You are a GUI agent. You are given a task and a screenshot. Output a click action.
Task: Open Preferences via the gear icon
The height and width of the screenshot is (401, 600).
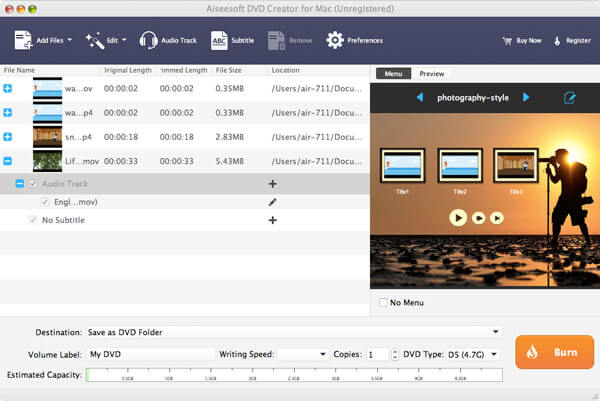[335, 40]
